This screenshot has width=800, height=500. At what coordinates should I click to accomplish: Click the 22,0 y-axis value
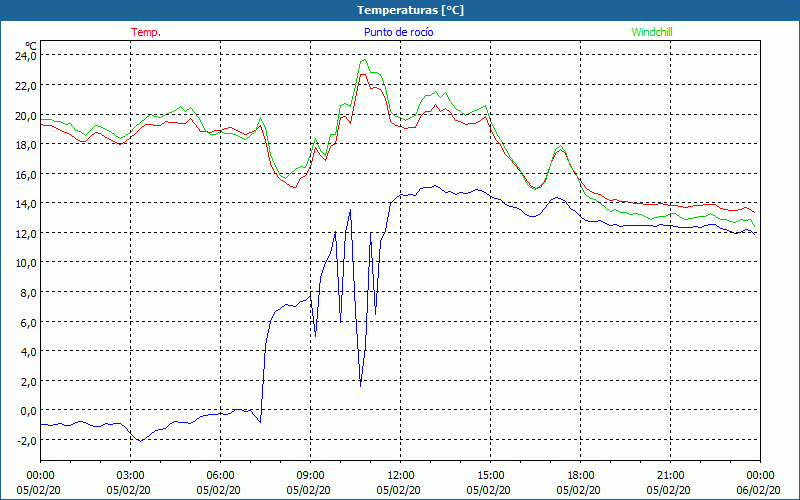click(26, 86)
